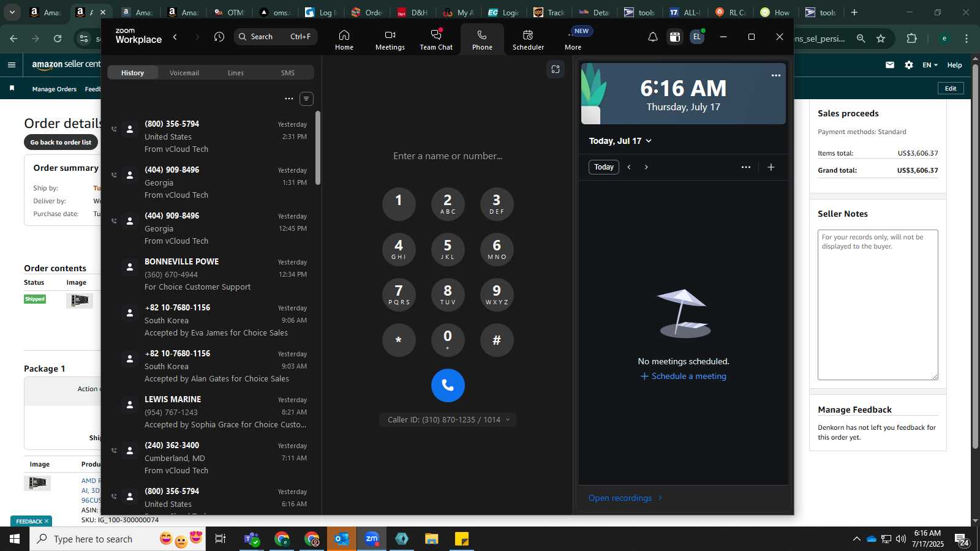Select (240) 362-3400 call entry
The image size is (980, 551).
pos(210,458)
